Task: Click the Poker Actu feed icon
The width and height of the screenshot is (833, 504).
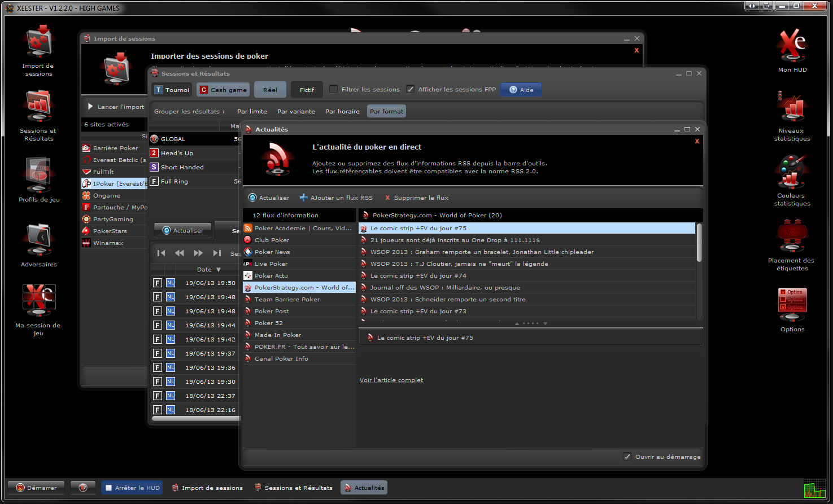Action: coord(247,275)
